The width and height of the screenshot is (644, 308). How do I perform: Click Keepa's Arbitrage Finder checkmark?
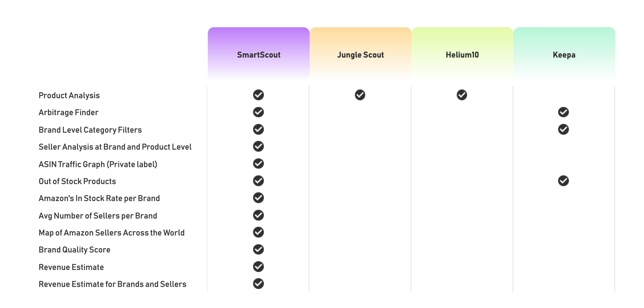point(563,112)
